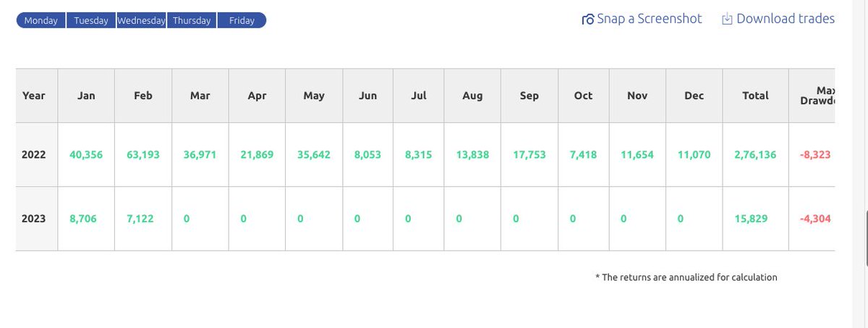The height and width of the screenshot is (328, 868).
Task: Click the Total column header
Action: click(755, 96)
